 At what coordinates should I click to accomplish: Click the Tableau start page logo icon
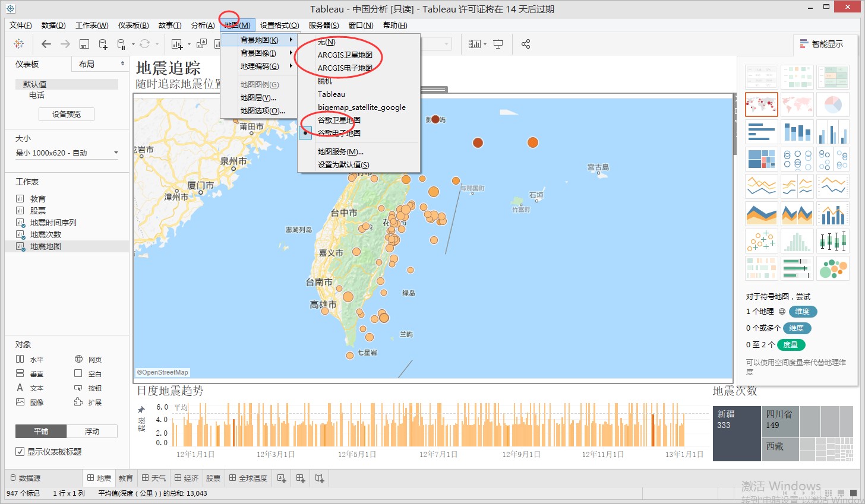tap(19, 44)
